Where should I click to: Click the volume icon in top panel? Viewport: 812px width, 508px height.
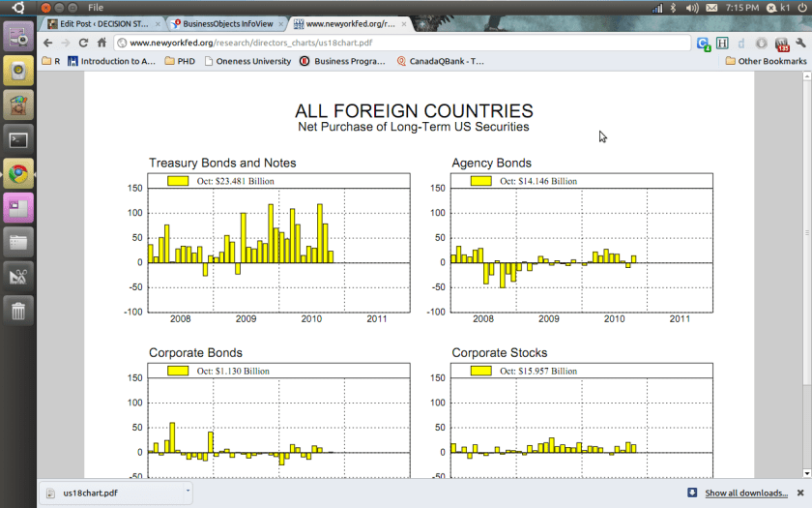pos(692,8)
